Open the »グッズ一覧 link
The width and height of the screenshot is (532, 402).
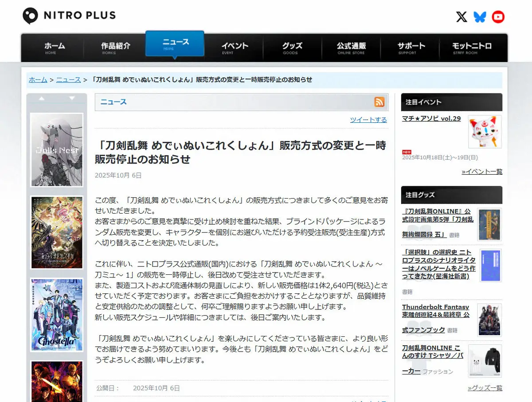[x=485, y=388]
